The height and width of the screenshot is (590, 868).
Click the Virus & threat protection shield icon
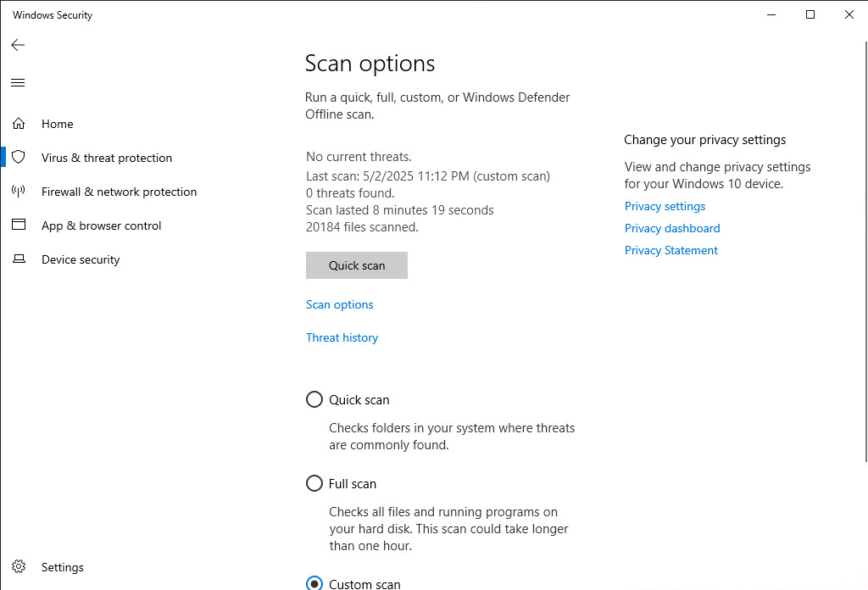click(x=19, y=157)
